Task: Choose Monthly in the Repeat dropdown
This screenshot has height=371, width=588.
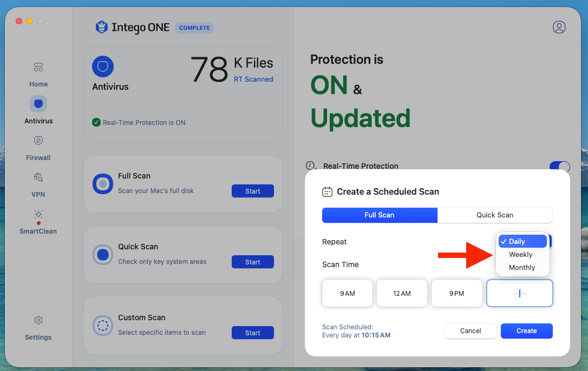Action: click(522, 268)
